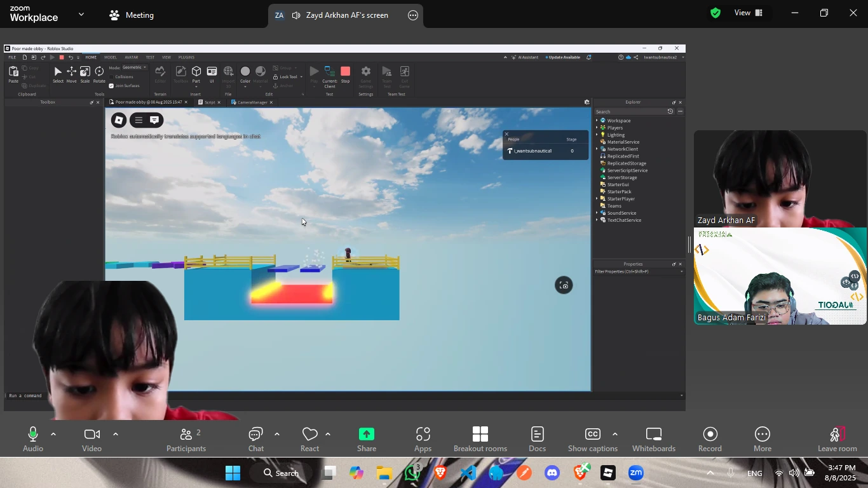
Task: Switch to the MODEL ribbon tab
Action: [110, 57]
